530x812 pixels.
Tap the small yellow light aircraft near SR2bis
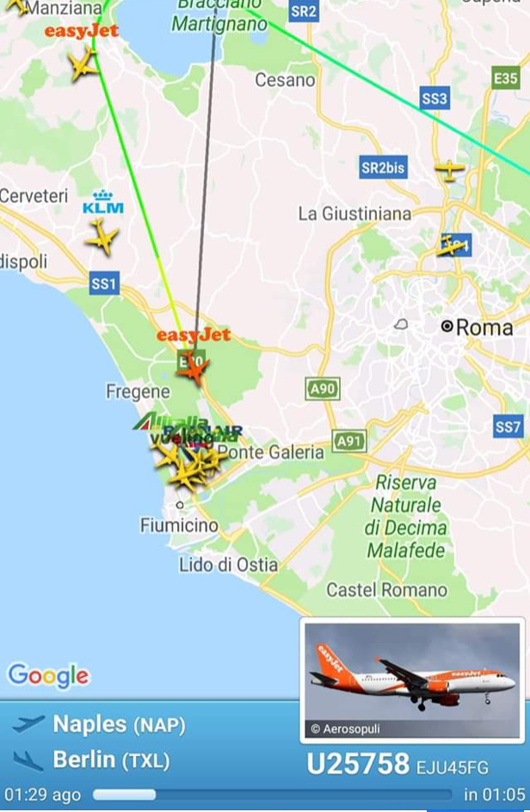(449, 169)
